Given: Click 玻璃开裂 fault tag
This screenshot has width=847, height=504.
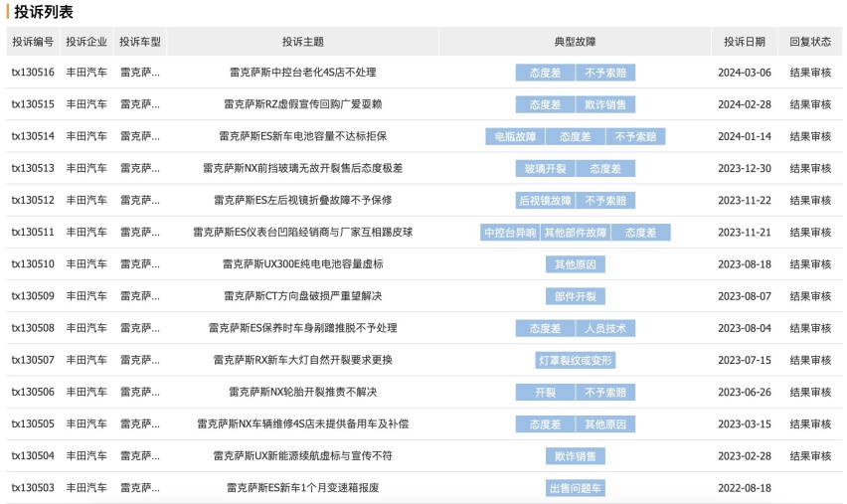Looking at the screenshot, I should (x=545, y=169).
